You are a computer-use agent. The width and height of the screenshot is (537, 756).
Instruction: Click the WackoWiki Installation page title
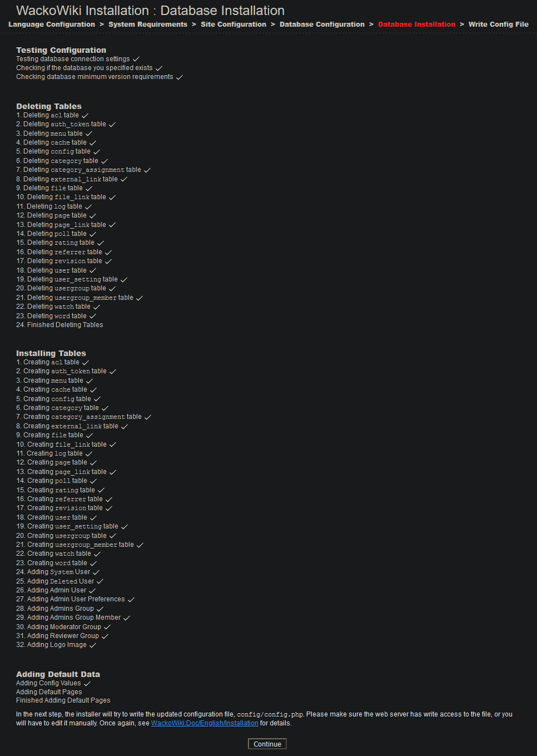tap(150, 11)
